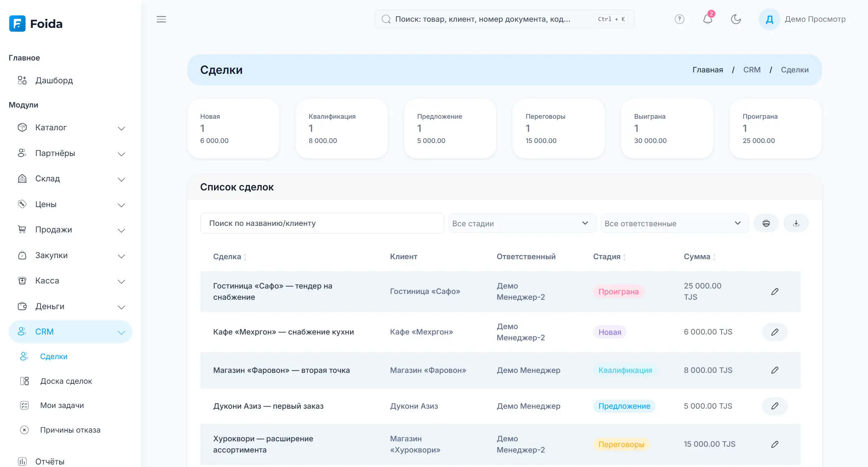
Task: Expand the Склад module chevron
Action: tap(122, 179)
